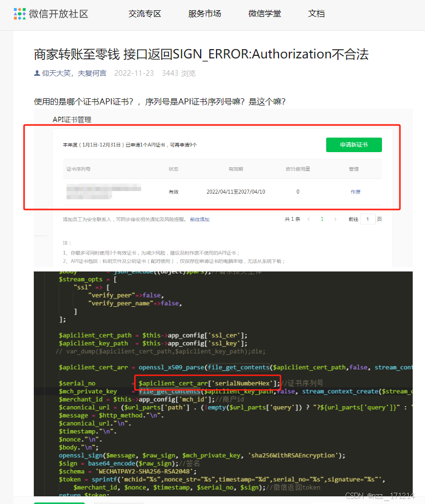Viewport: 425px width, 504px height.
Task: Click the 有效 status cell
Action: 174,192
